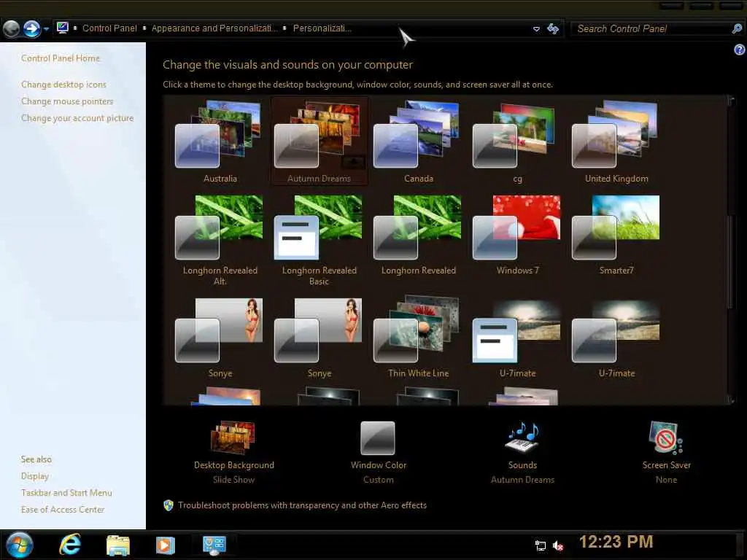Open the Help question mark icon
The width and height of the screenshot is (747, 560).
click(740, 50)
